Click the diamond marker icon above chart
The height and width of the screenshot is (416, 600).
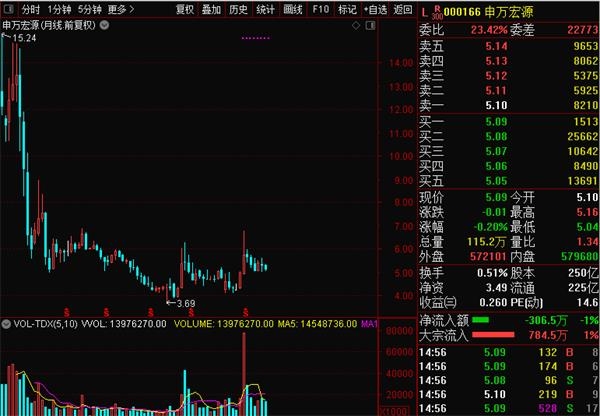tap(356, 25)
